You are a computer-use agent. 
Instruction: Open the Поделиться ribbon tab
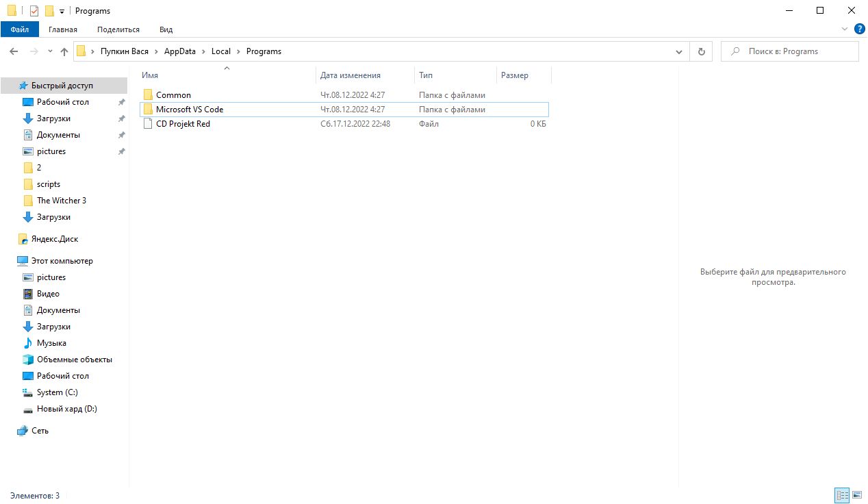tap(118, 29)
